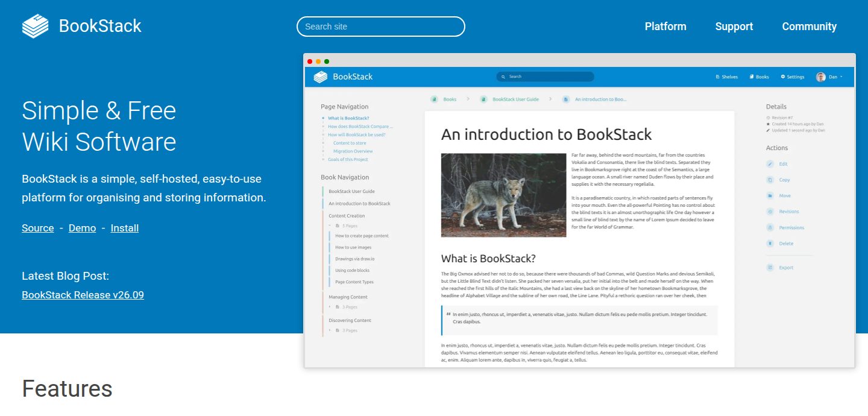Screen dimensions: 868x416
Task: Click the Revisions clock icon under Actions
Action: 770,212
